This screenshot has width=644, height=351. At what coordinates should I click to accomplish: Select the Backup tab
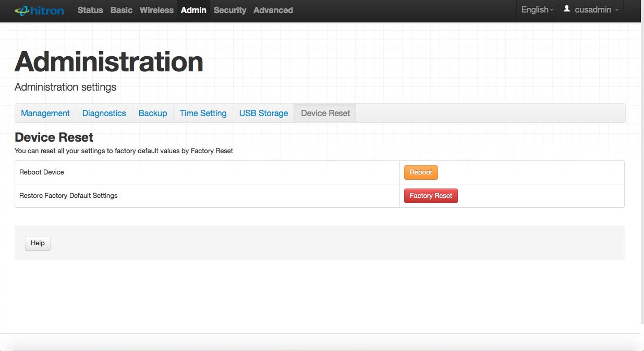pyautogui.click(x=153, y=113)
